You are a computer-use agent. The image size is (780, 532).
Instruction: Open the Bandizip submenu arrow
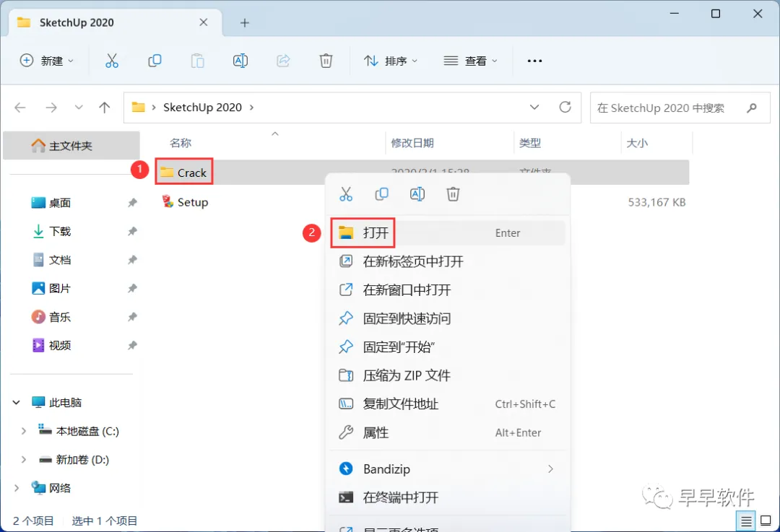(550, 469)
